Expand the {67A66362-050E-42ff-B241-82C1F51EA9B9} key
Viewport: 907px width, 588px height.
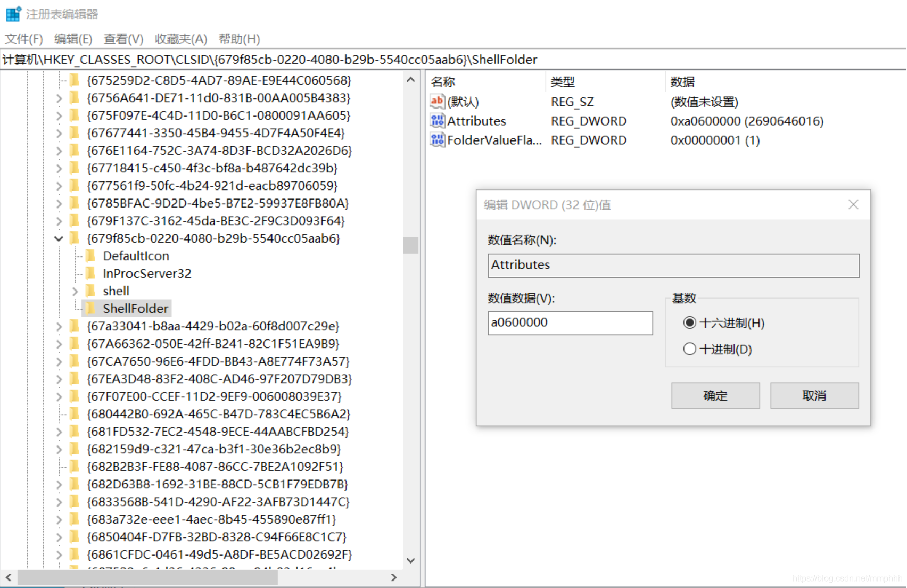pyautogui.click(x=59, y=344)
